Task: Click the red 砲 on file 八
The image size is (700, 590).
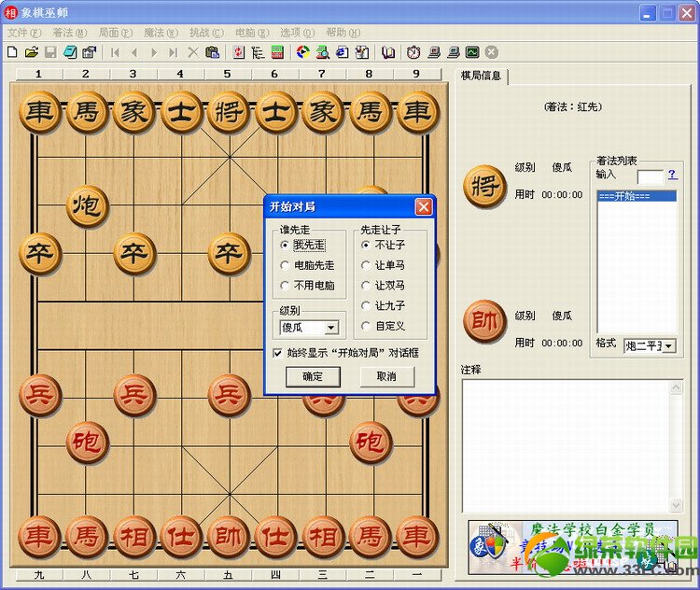Action: tap(87, 442)
